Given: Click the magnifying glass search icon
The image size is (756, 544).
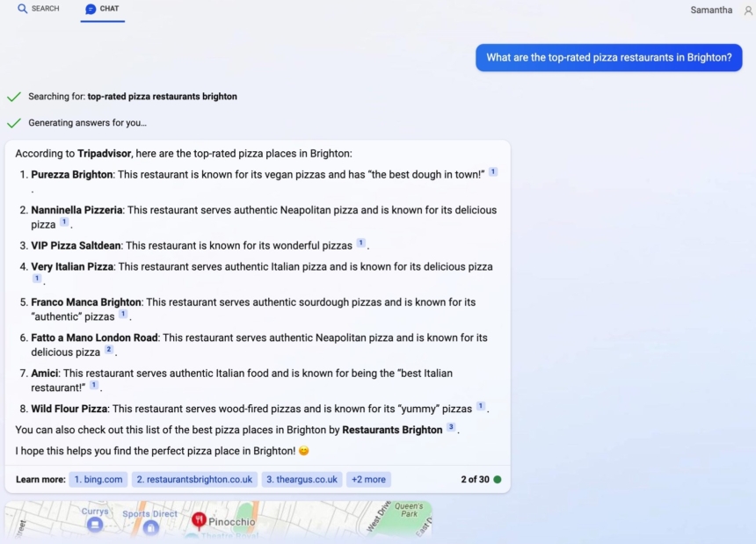Looking at the screenshot, I should pyautogui.click(x=21, y=9).
